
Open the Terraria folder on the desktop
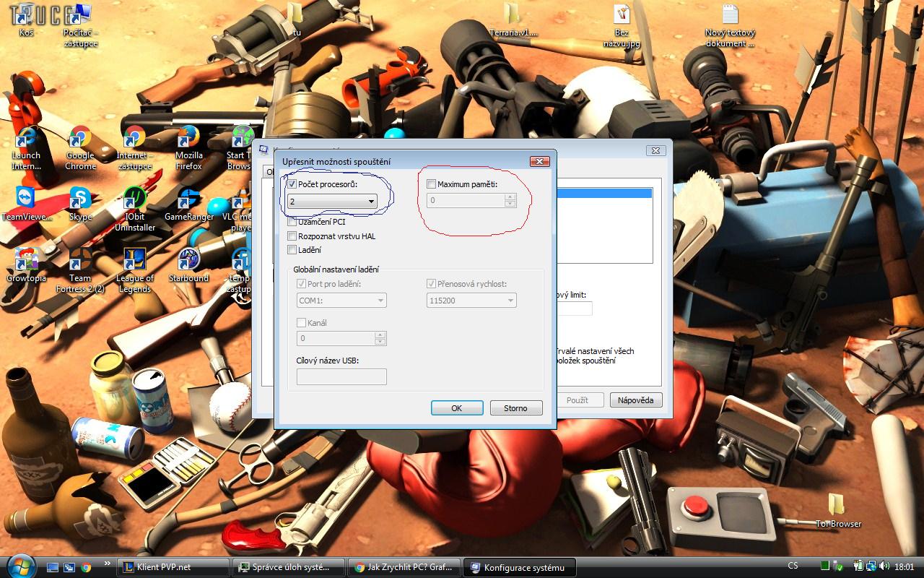point(513,20)
